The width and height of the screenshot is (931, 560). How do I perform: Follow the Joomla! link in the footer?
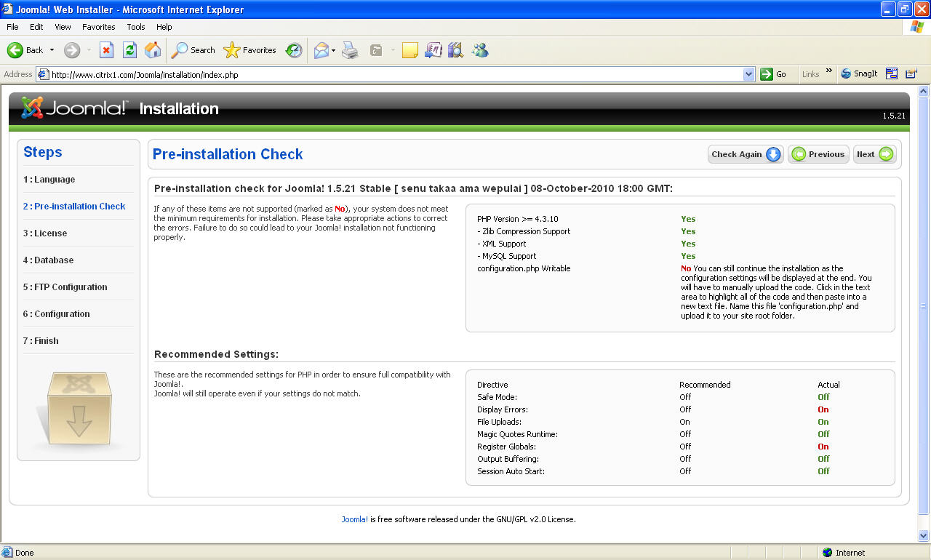coord(355,519)
